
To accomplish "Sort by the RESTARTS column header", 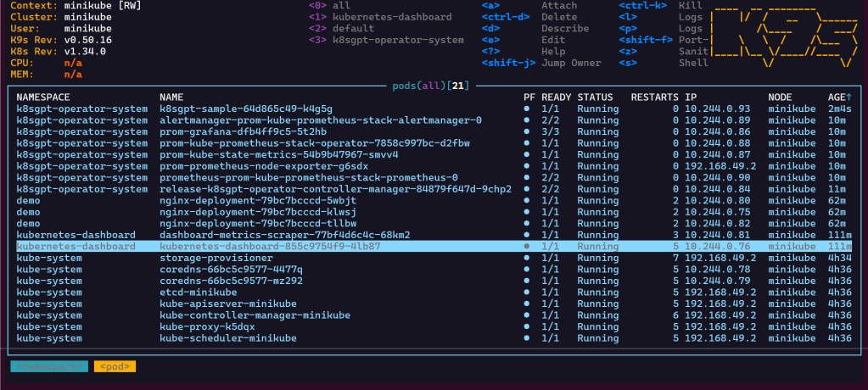I will tap(654, 97).
